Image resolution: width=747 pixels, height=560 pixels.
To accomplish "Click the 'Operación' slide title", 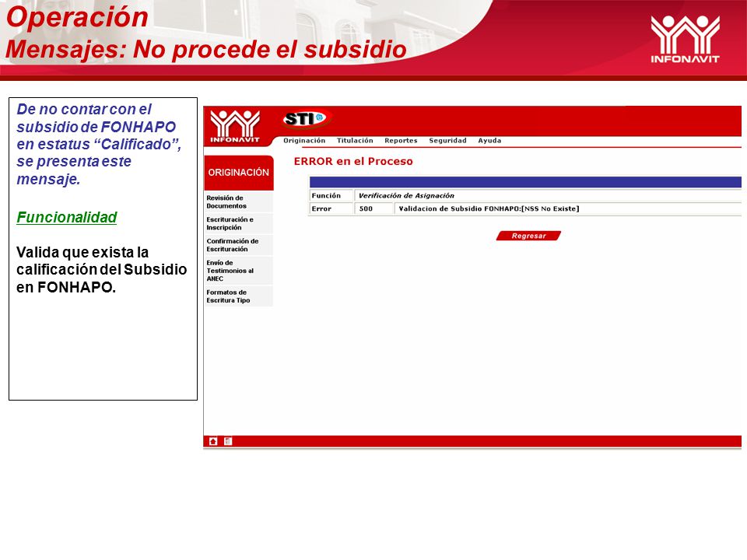I will (77, 17).
